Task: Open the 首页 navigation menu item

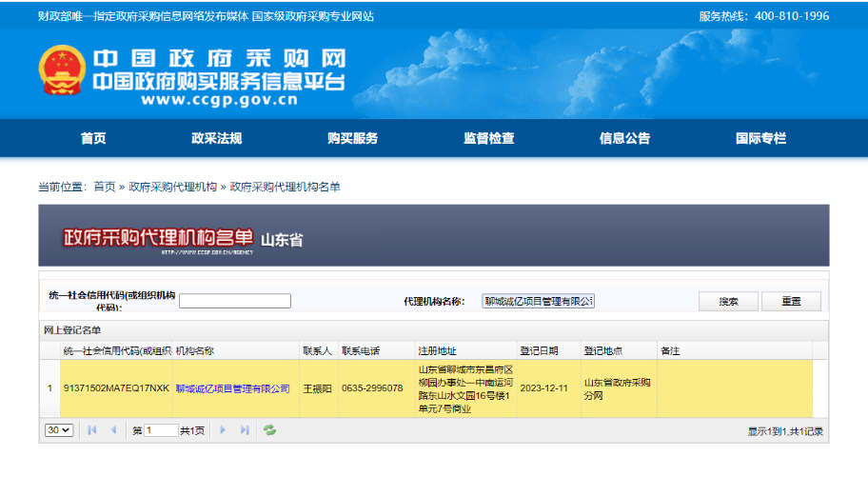Action: [x=93, y=138]
